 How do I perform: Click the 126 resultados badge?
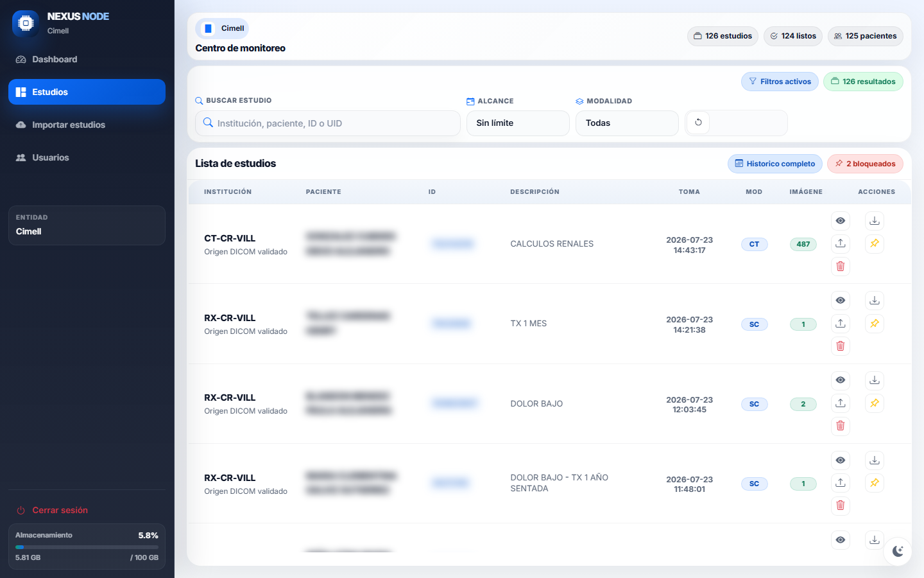tap(863, 82)
